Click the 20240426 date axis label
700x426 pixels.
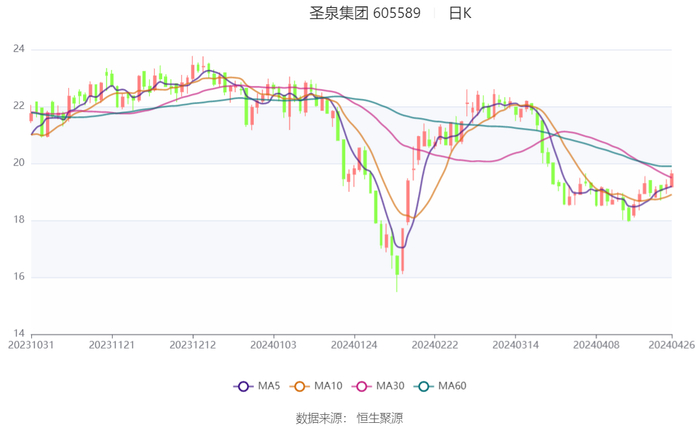pyautogui.click(x=671, y=345)
